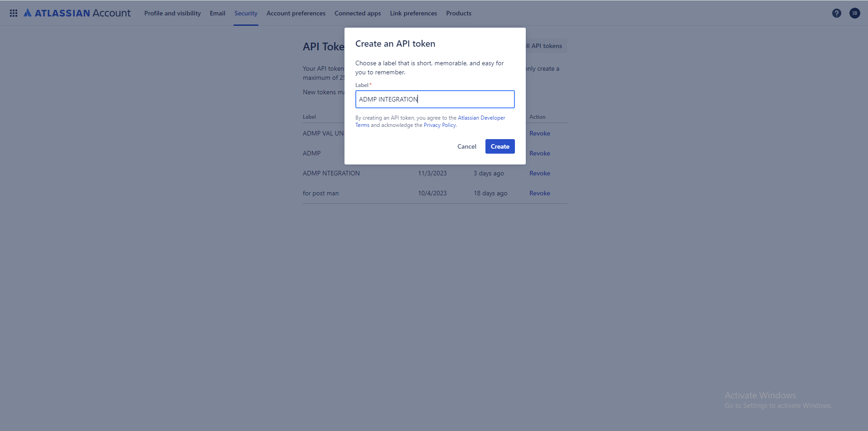The height and width of the screenshot is (431, 868).
Task: Open the Atlassian app switcher grid
Action: coord(13,13)
